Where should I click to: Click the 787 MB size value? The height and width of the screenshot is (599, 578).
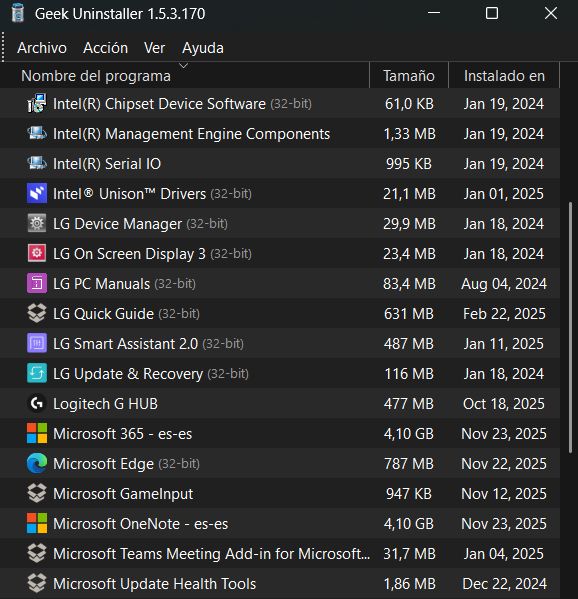coord(409,464)
